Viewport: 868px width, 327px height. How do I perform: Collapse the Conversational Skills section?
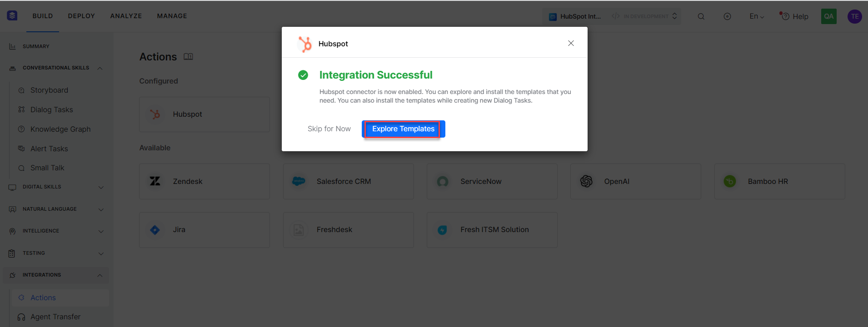[100, 68]
